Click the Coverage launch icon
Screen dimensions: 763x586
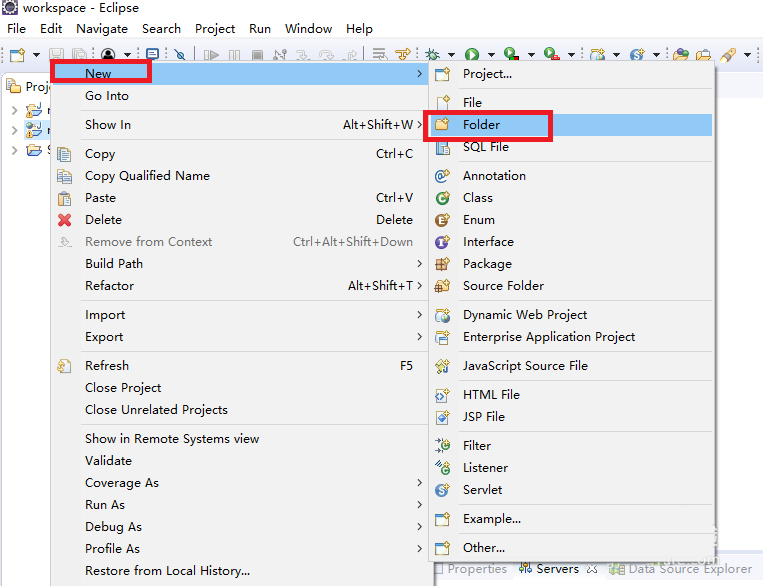coord(511,55)
